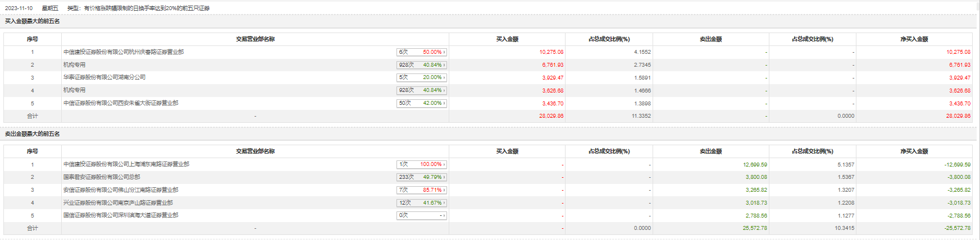Open 华泰证券湖南分公司 link
This screenshot has width=980, height=240.
pos(104,77)
